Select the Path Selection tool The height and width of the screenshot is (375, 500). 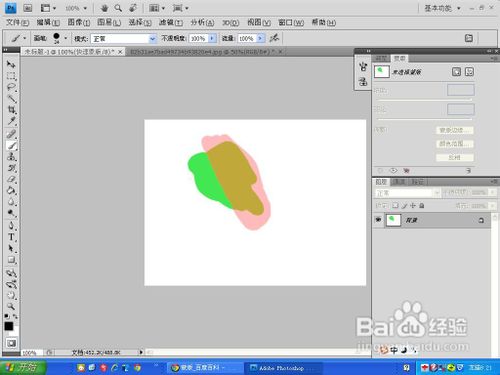pos(11,249)
